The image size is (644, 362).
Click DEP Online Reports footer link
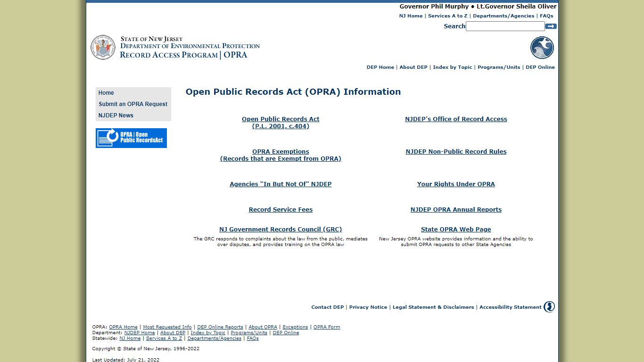(x=220, y=327)
